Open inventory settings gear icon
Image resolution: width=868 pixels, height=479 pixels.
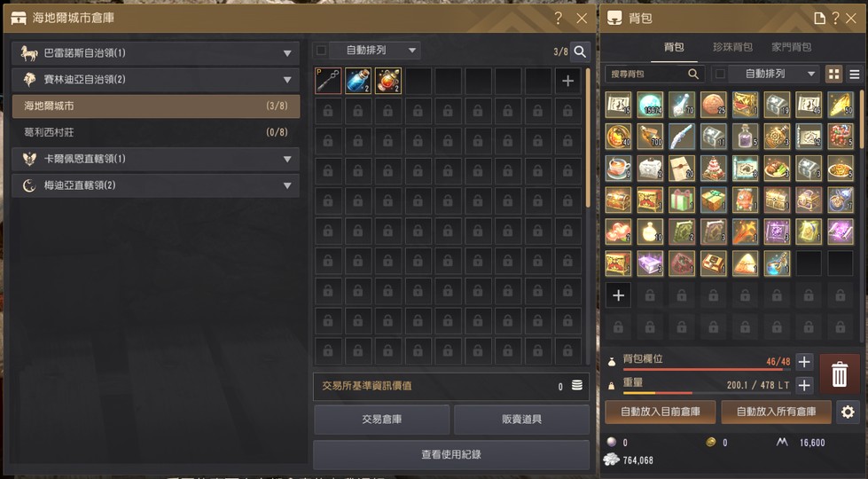(848, 412)
